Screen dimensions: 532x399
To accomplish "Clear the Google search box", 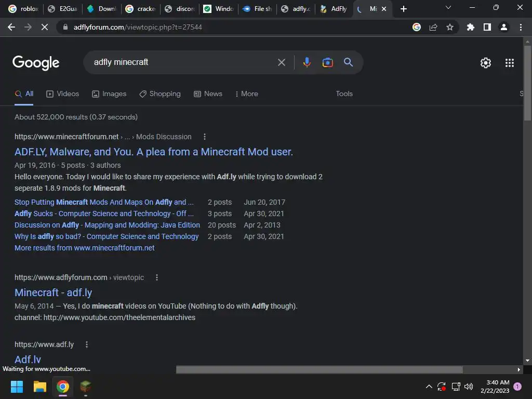I will coord(282,62).
